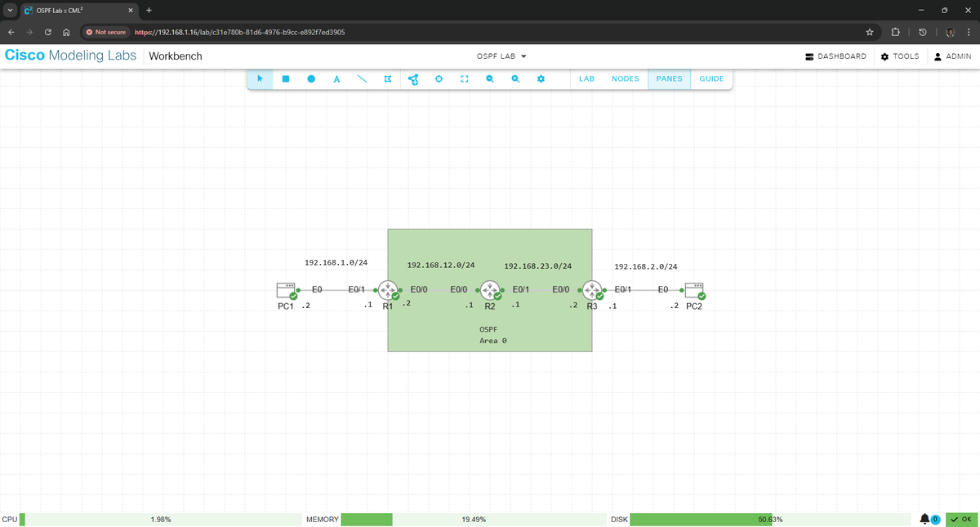This screenshot has height=527, width=980.
Task: Toggle the PANES tab
Action: click(669, 79)
